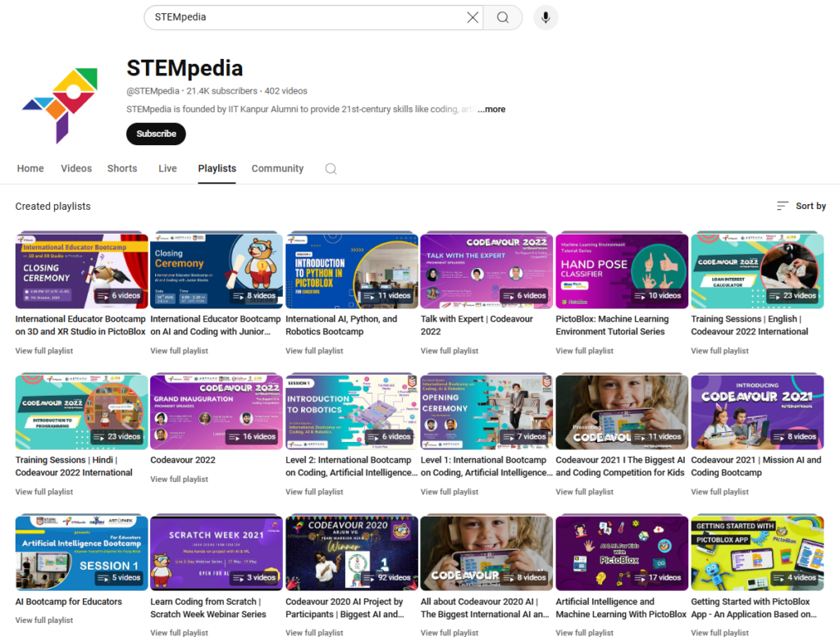Open Training Sessions Hindi Codeavour 2022 title
Viewport: 840px width, 637px height.
74,466
